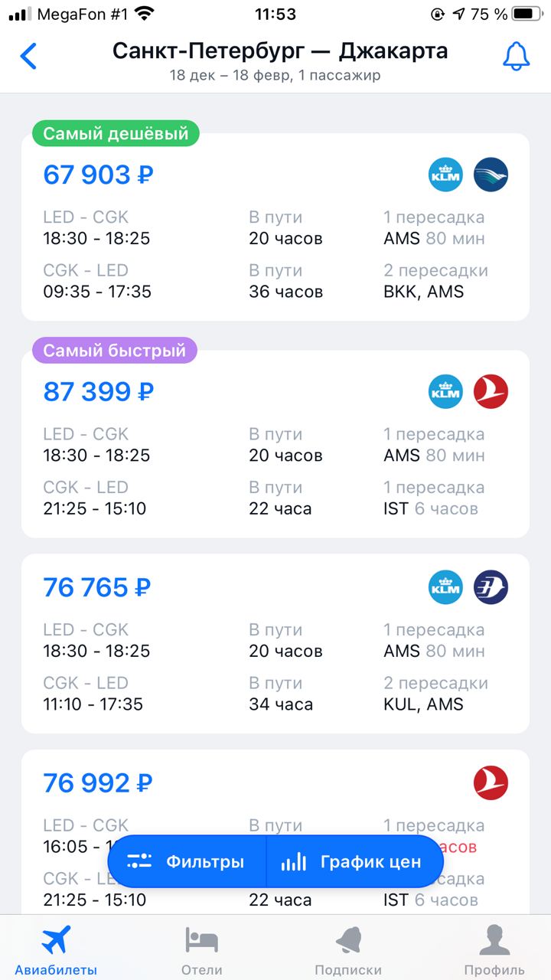This screenshot has width=551, height=980.
Task: Tap KLM logo on 67 903 ₽ ticket
Action: (x=445, y=175)
